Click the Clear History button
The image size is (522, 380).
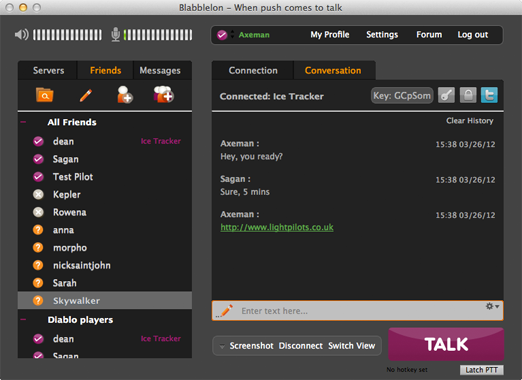click(x=470, y=121)
